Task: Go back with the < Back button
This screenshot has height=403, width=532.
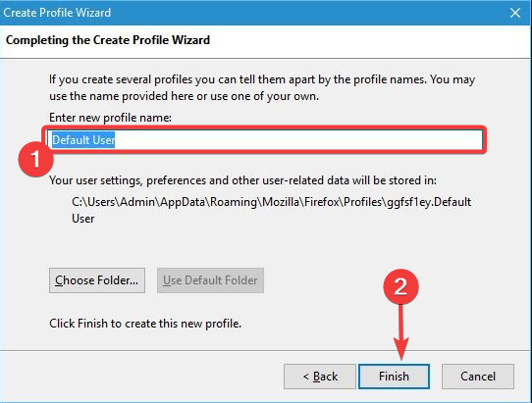Action: (320, 377)
